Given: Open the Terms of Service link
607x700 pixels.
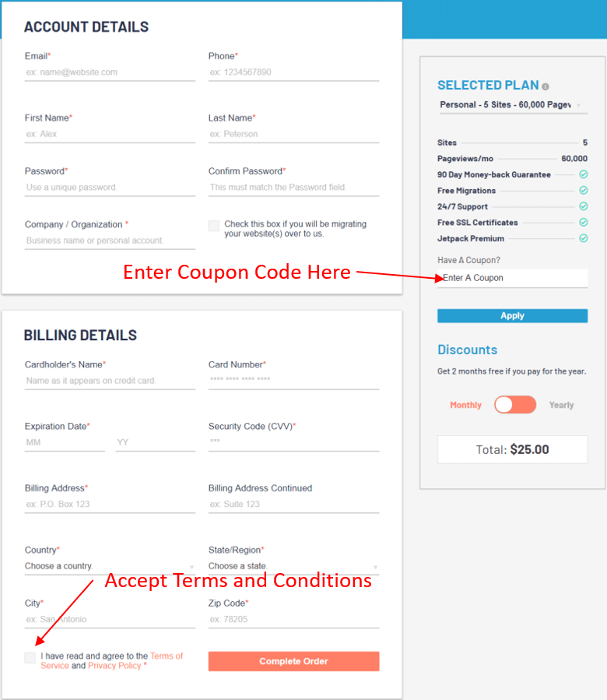Looking at the screenshot, I should click(x=167, y=656).
